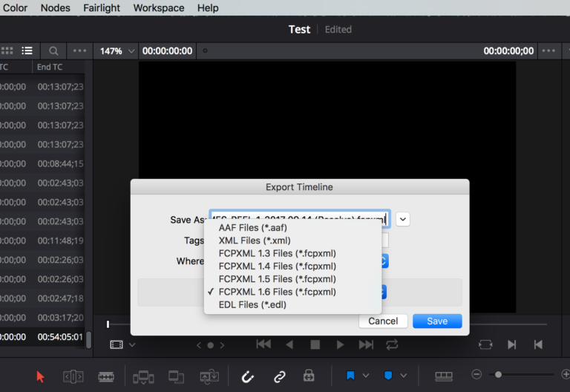Open the Fairlight menu
The height and width of the screenshot is (392, 570).
point(100,8)
